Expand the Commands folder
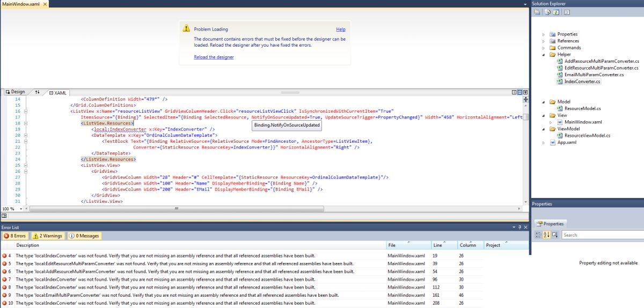This screenshot has height=308, width=644. 544,48
